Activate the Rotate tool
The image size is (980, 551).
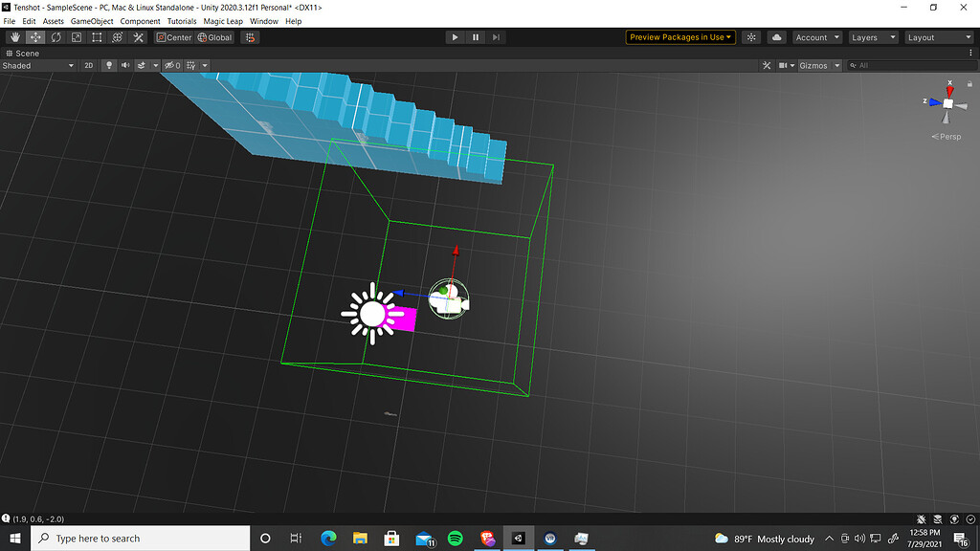click(x=56, y=37)
